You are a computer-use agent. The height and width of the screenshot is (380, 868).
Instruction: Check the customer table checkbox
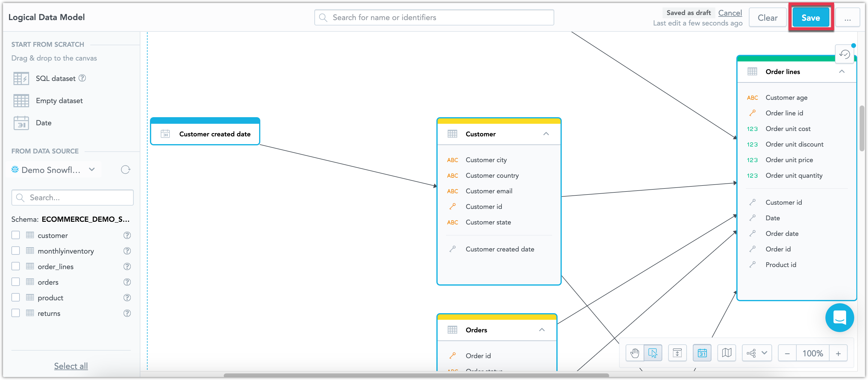click(16, 235)
